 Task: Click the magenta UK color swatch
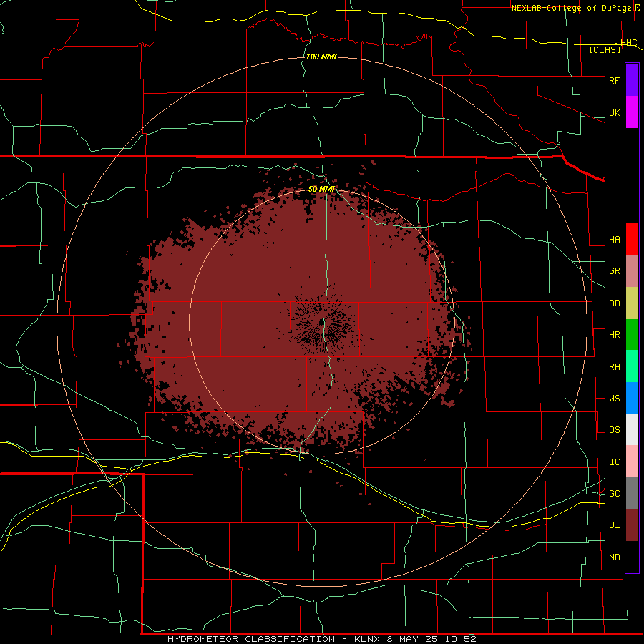coord(632,112)
